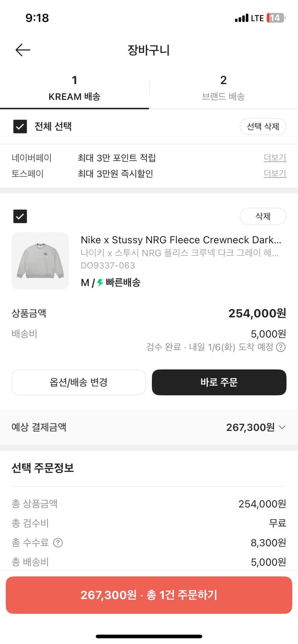The image size is (298, 644).
Task: Open the delivery date info tooltip
Action: pyautogui.click(x=282, y=347)
